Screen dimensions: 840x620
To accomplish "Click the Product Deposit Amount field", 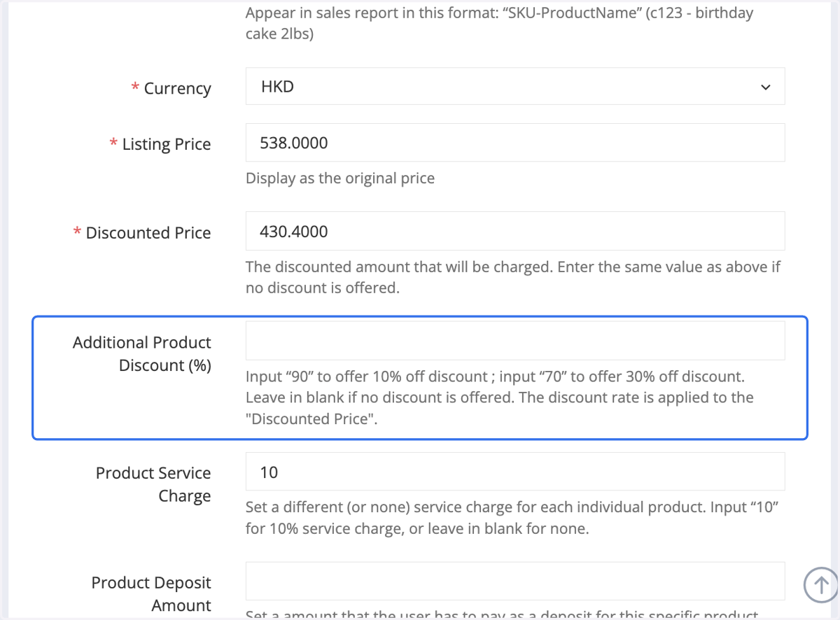I will (514, 582).
